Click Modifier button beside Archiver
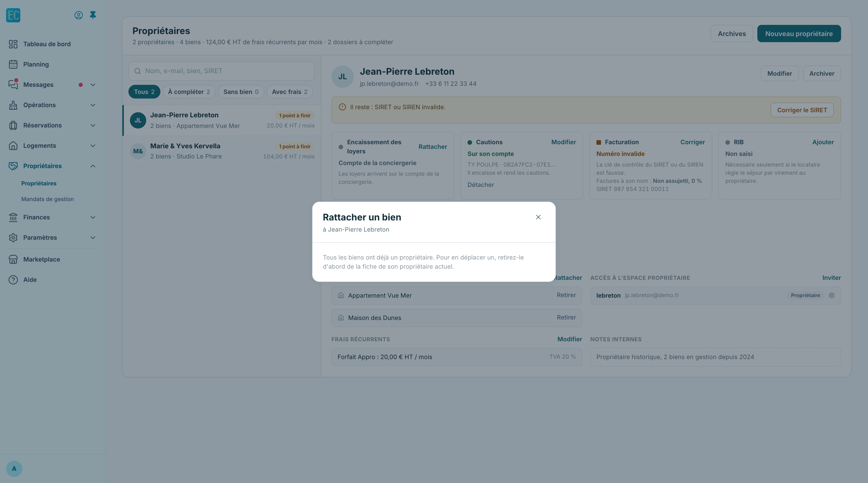Image resolution: width=868 pixels, height=483 pixels. [x=779, y=73]
